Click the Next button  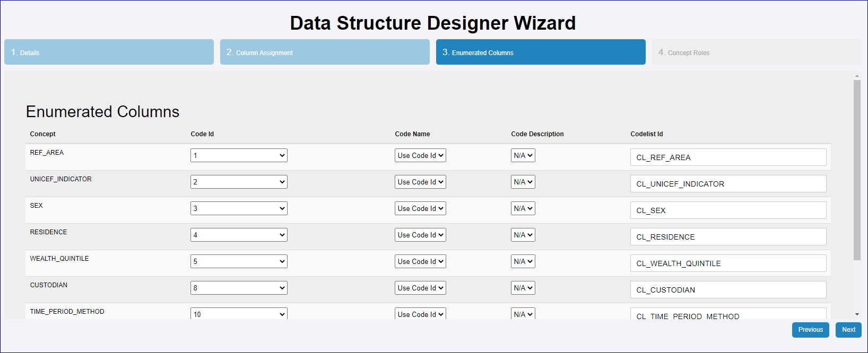[848, 330]
